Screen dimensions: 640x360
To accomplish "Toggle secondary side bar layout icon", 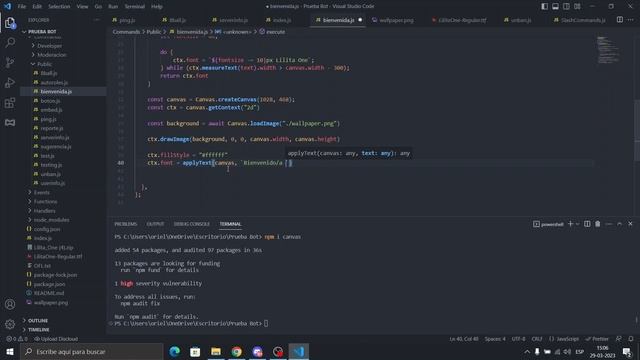I will pyautogui.click(x=567, y=7).
